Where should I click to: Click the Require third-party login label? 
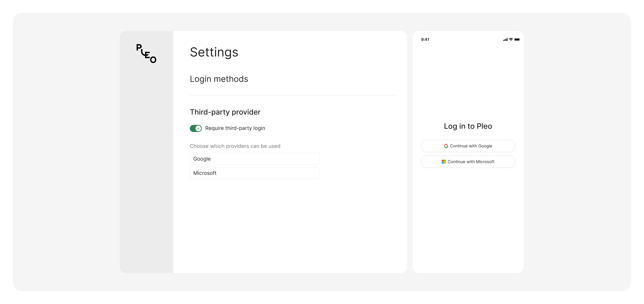point(235,128)
